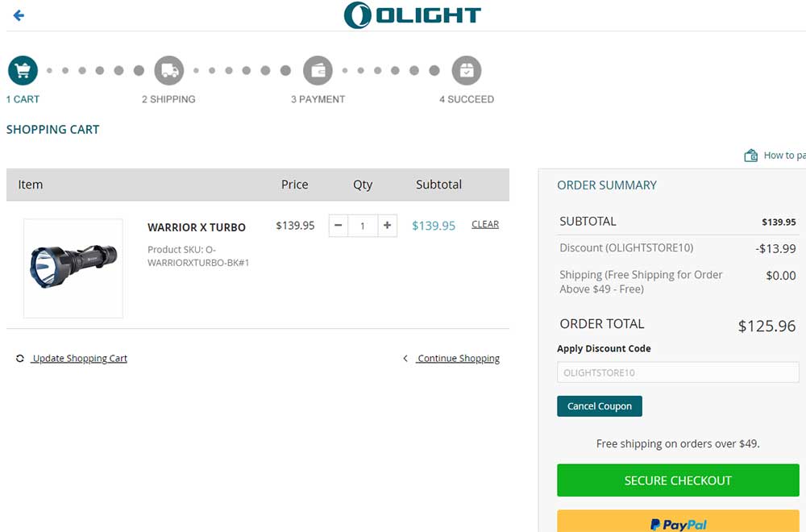The width and height of the screenshot is (806, 532).
Task: Click CLEAR to remove Warrior X Turbo
Action: [484, 225]
